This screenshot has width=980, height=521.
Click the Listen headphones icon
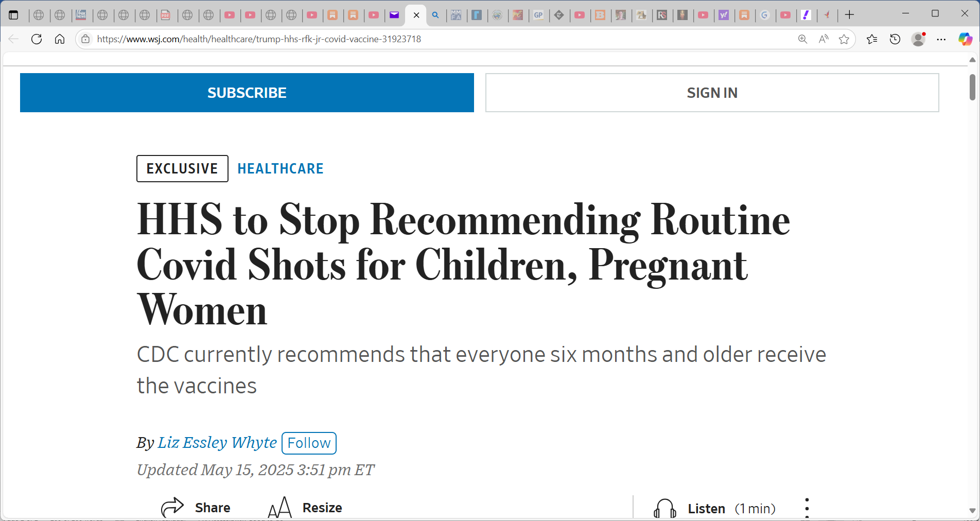[x=665, y=508]
